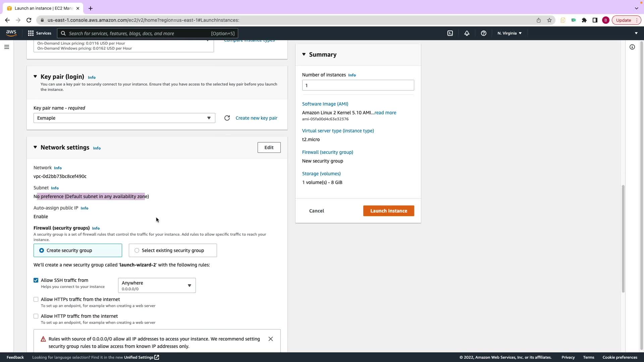The image size is (644, 362).
Task: Refresh the key pair list
Action: [227, 118]
